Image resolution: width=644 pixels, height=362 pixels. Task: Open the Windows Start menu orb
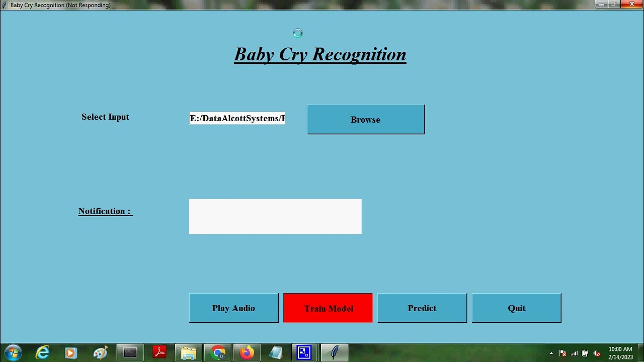tap(13, 353)
